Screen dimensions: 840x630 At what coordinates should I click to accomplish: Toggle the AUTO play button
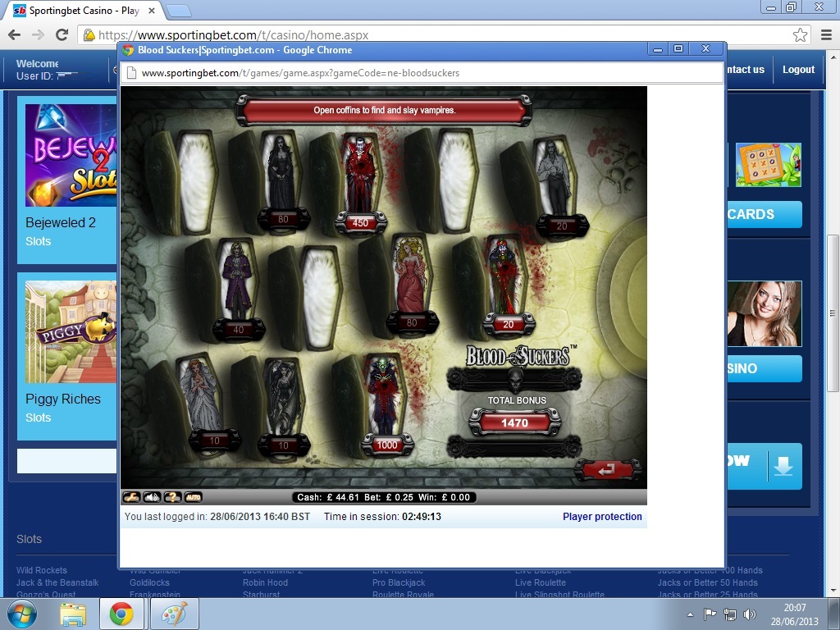click(x=193, y=497)
